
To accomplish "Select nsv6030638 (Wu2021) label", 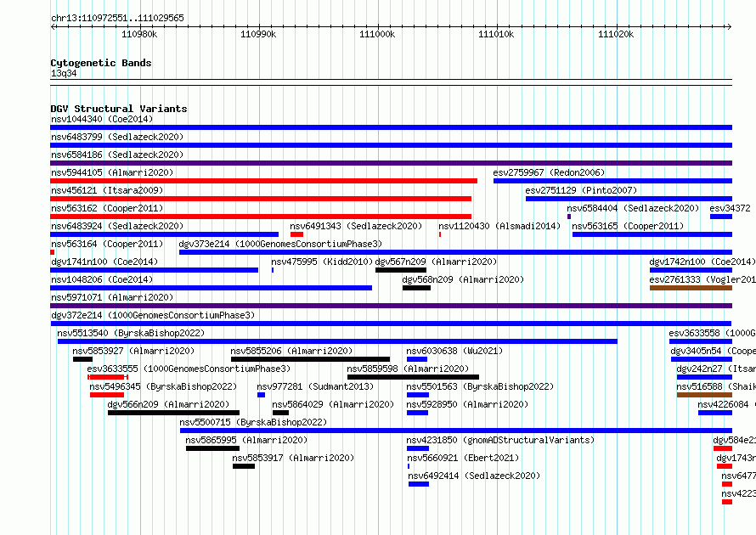I will (454, 351).
